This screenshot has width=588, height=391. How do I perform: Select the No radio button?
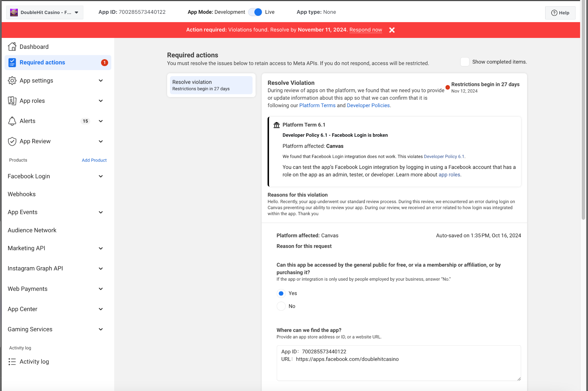(x=281, y=306)
